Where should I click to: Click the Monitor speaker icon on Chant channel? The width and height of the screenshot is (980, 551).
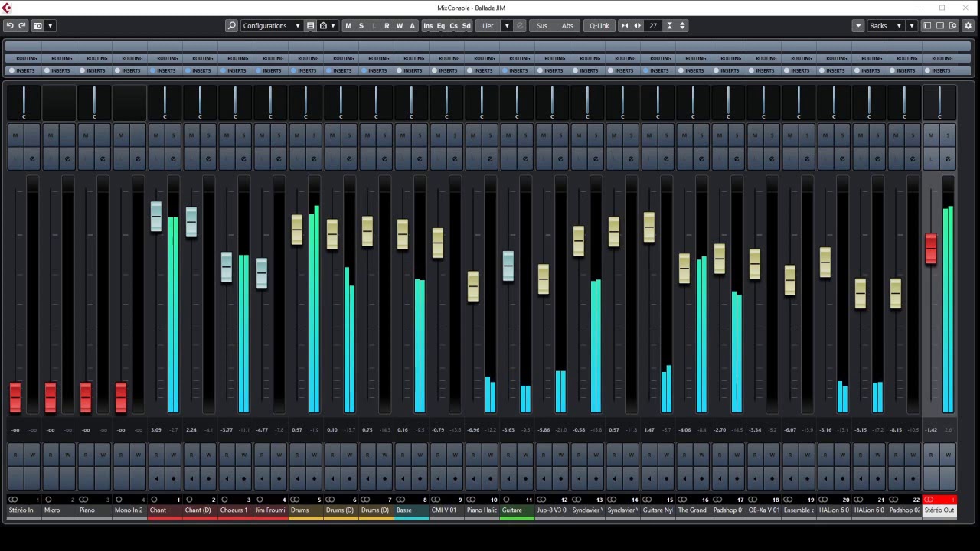pos(156,479)
